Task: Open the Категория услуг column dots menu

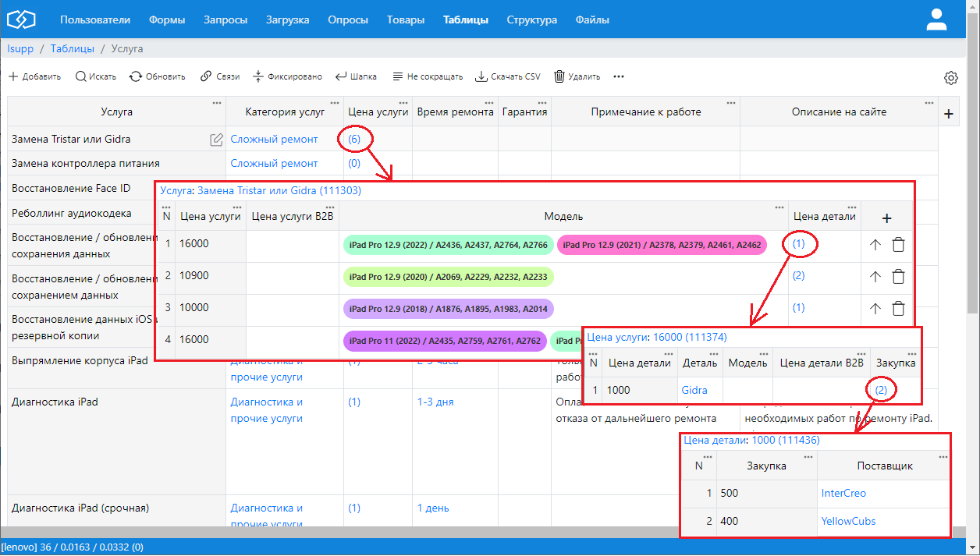Action: (335, 102)
